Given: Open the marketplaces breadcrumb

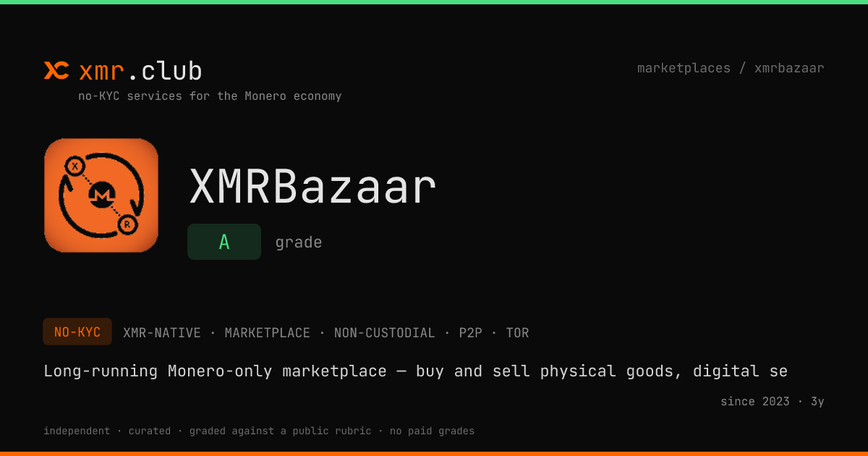Looking at the screenshot, I should click(x=684, y=68).
